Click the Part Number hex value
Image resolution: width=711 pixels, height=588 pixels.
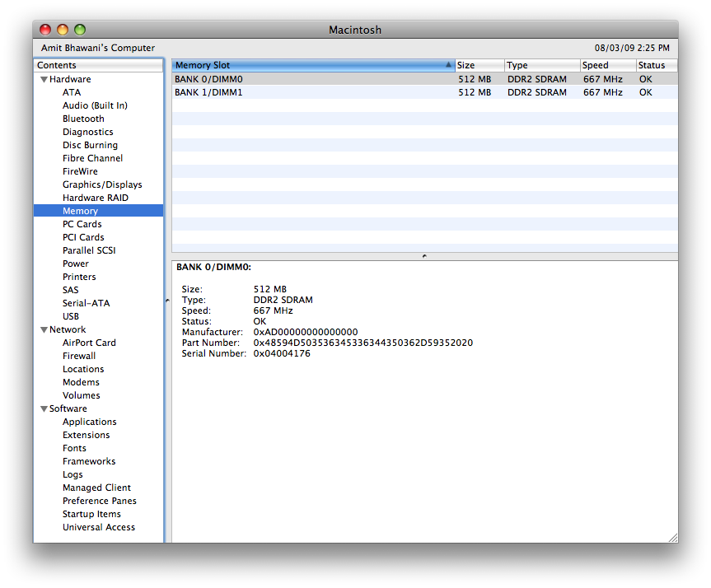[363, 343]
